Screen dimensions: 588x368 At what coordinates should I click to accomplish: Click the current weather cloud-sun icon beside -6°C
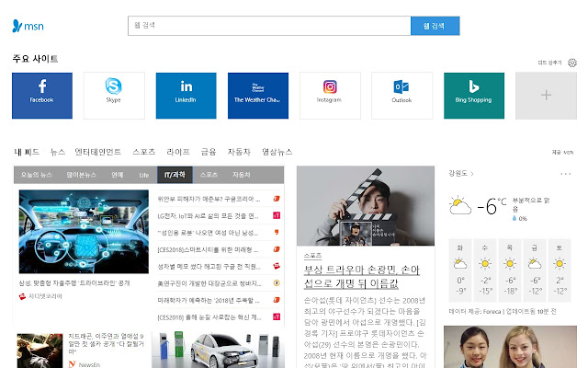click(460, 205)
